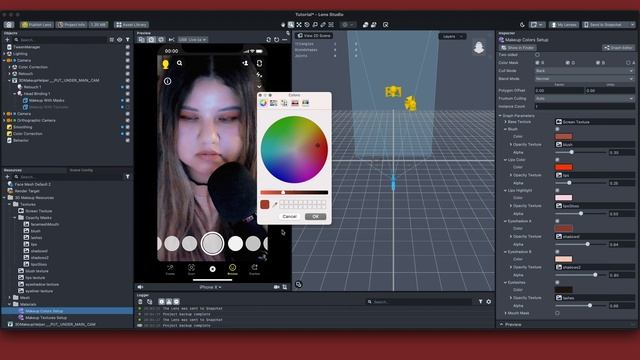
Task: Click the Browse smiley icon in phone preview
Action: coord(232,269)
